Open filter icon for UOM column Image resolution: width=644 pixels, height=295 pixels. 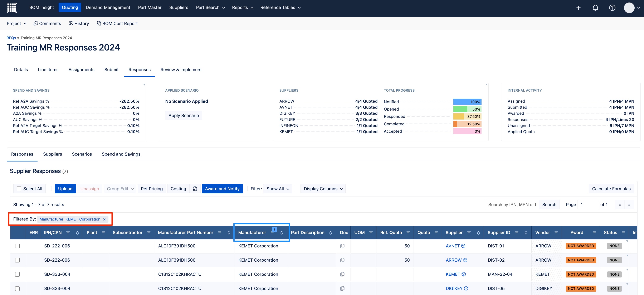point(371,232)
